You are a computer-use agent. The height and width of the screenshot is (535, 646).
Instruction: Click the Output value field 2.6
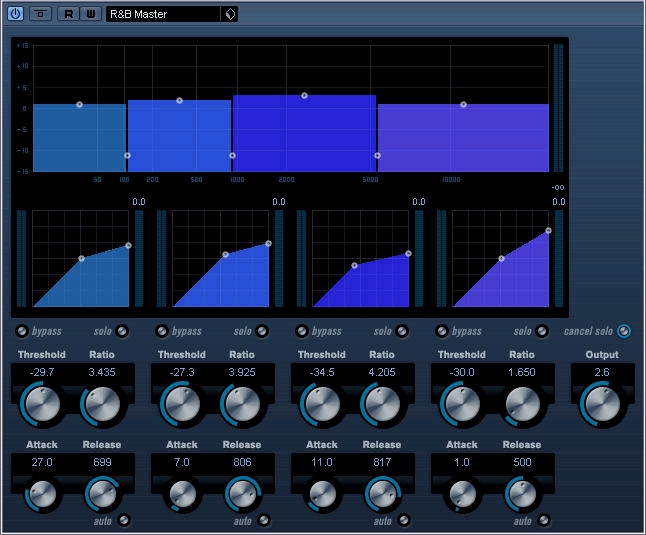[x=602, y=372]
